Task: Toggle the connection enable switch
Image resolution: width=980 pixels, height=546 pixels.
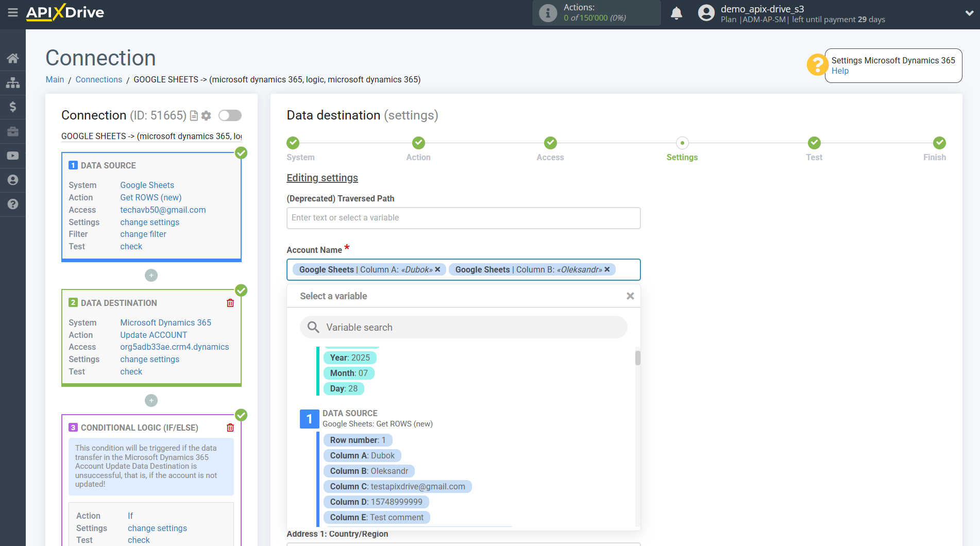Action: pyautogui.click(x=230, y=115)
